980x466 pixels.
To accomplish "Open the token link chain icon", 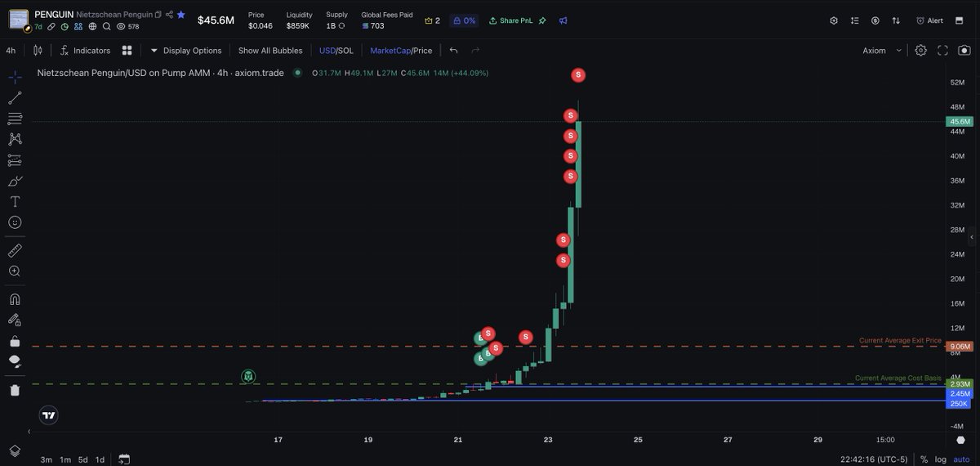I will click(51, 26).
